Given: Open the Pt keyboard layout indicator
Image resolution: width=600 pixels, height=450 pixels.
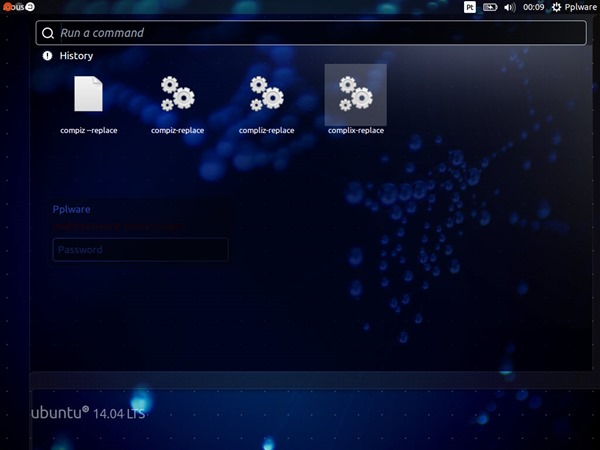Looking at the screenshot, I should pyautogui.click(x=470, y=7).
